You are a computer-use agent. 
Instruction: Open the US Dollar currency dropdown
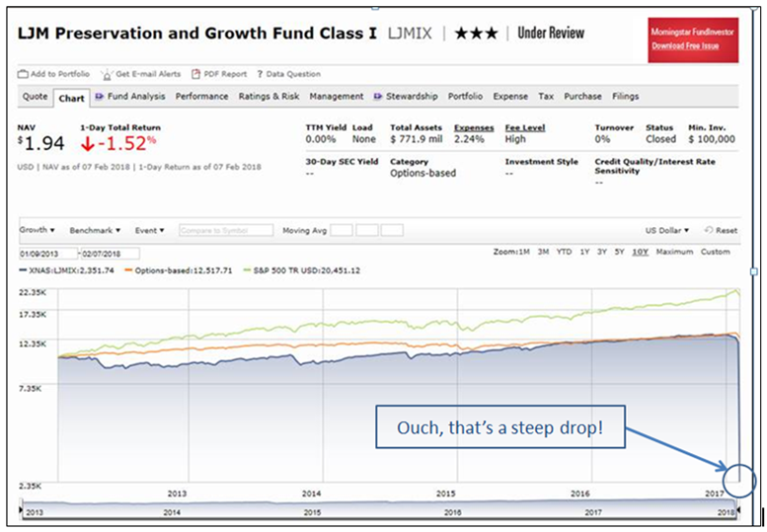coord(666,230)
